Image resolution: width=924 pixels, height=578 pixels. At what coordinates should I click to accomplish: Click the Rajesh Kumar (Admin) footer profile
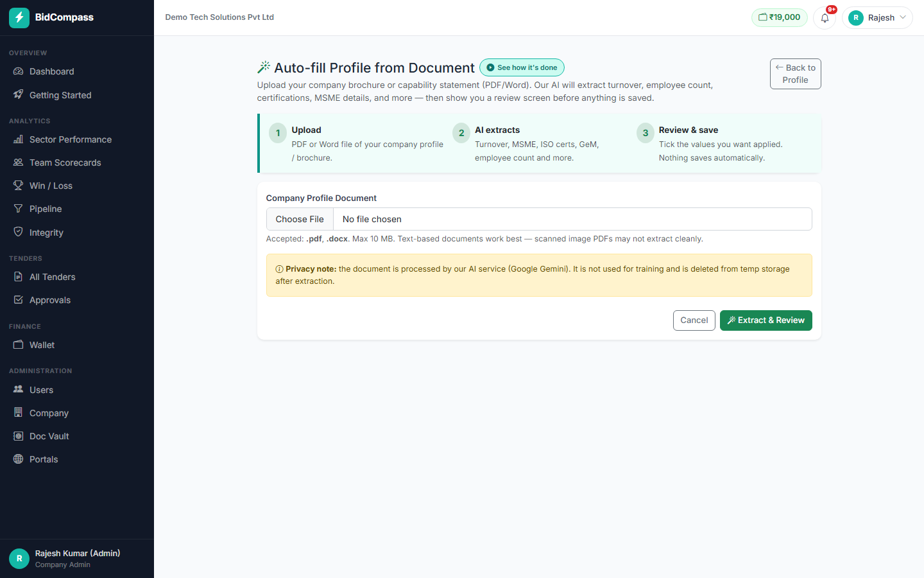[77, 559]
